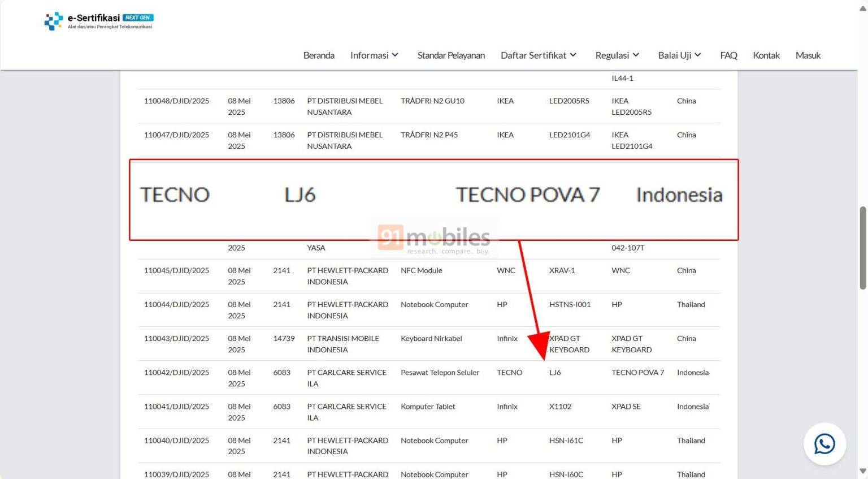Click the Masuk login link

click(808, 55)
